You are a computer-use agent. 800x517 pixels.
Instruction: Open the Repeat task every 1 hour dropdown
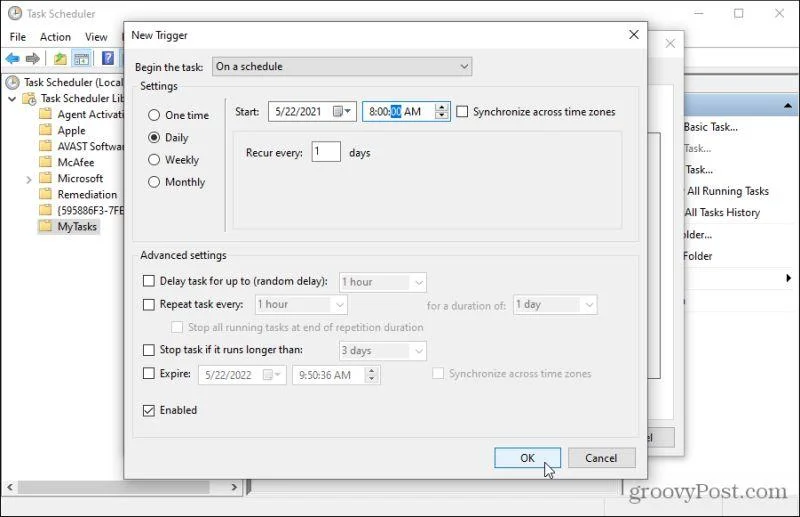pyautogui.click(x=301, y=305)
